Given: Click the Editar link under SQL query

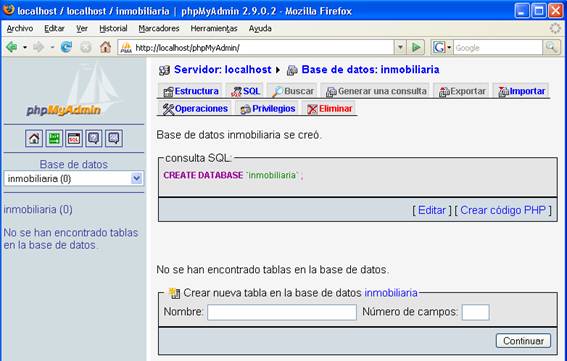Looking at the screenshot, I should [x=432, y=210].
